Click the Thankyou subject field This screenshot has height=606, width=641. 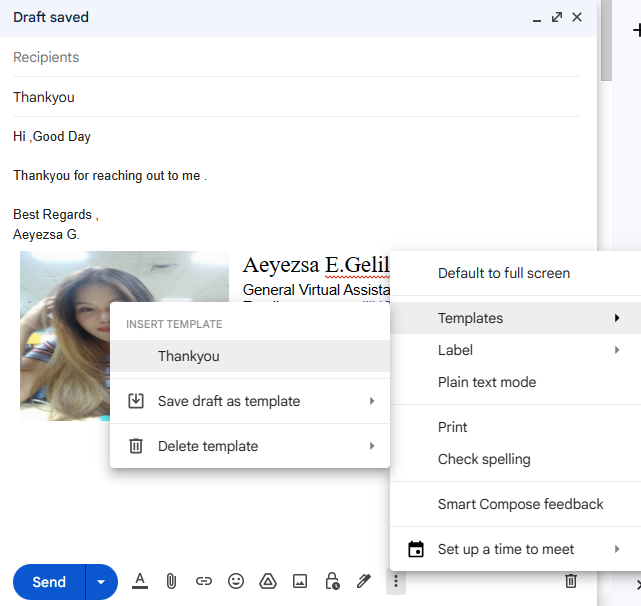(297, 97)
